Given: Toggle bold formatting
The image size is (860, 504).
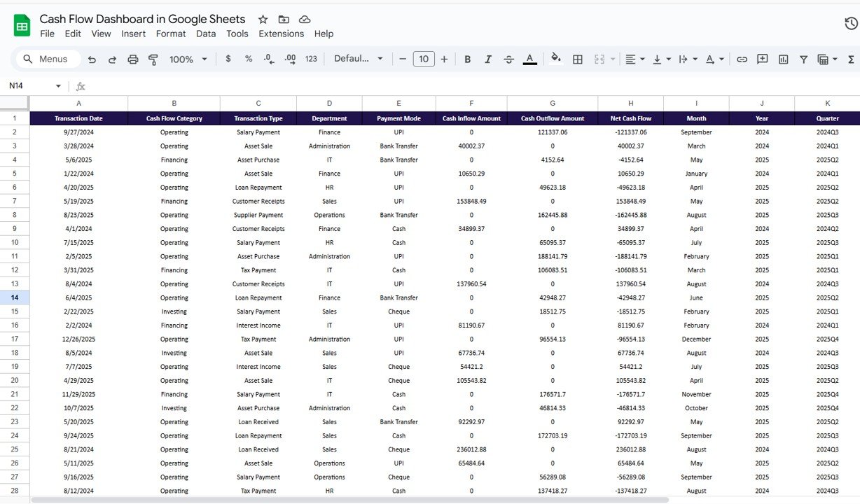Looking at the screenshot, I should (467, 59).
